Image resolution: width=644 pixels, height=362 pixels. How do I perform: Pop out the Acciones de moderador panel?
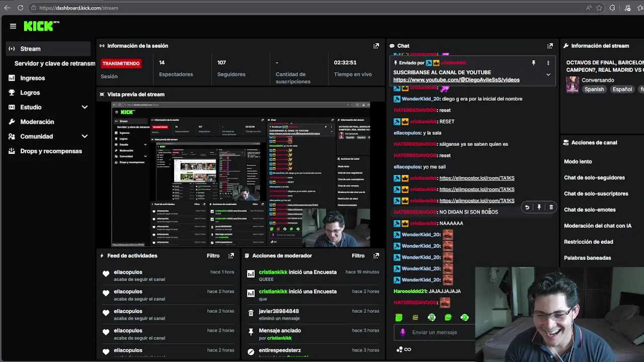[x=376, y=255]
